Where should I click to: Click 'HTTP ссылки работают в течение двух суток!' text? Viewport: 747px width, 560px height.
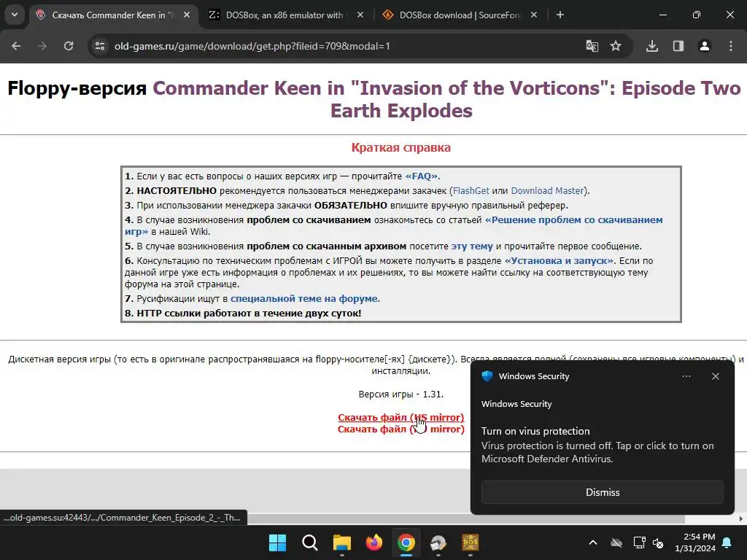click(x=249, y=314)
